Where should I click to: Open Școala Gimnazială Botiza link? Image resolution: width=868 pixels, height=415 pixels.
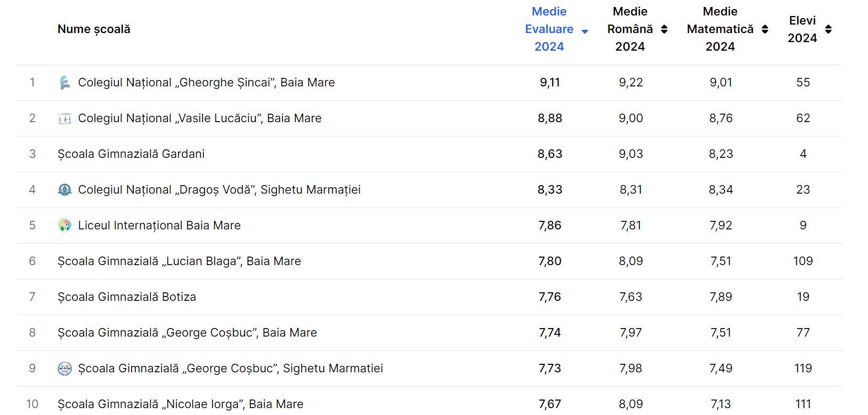tap(127, 297)
